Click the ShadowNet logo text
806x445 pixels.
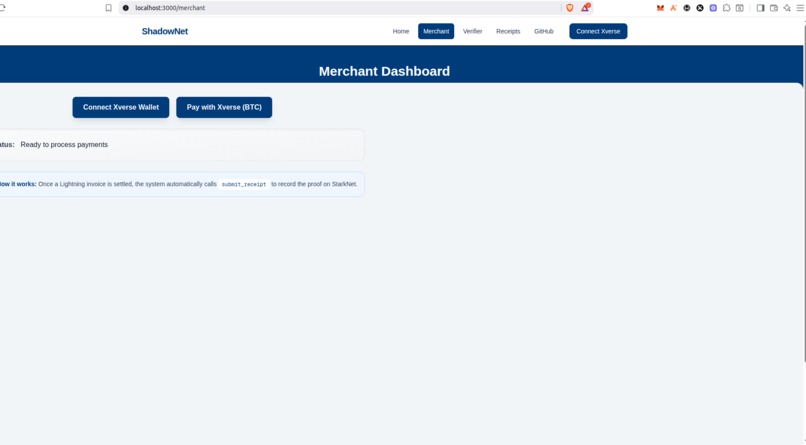pos(164,31)
